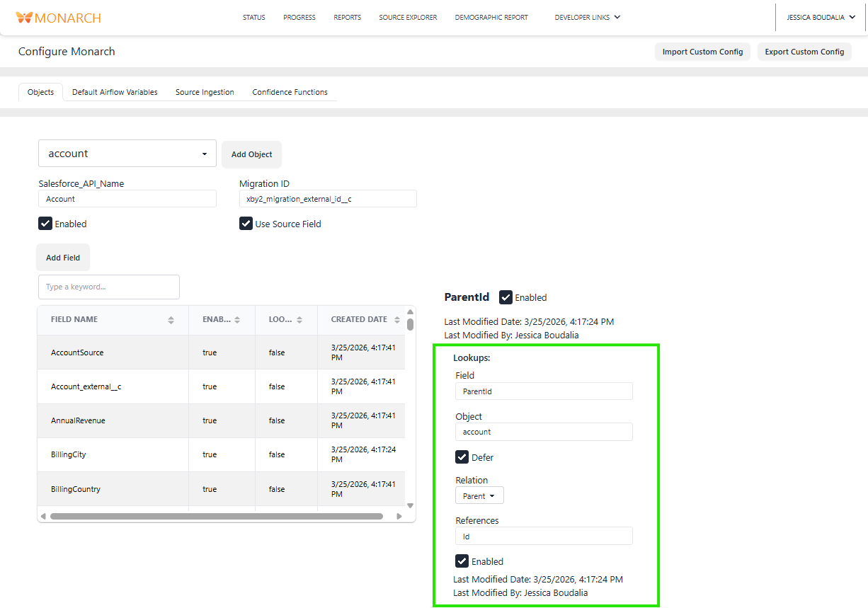
Task: Expand the Jessica Boudalia account menu
Action: (x=821, y=16)
